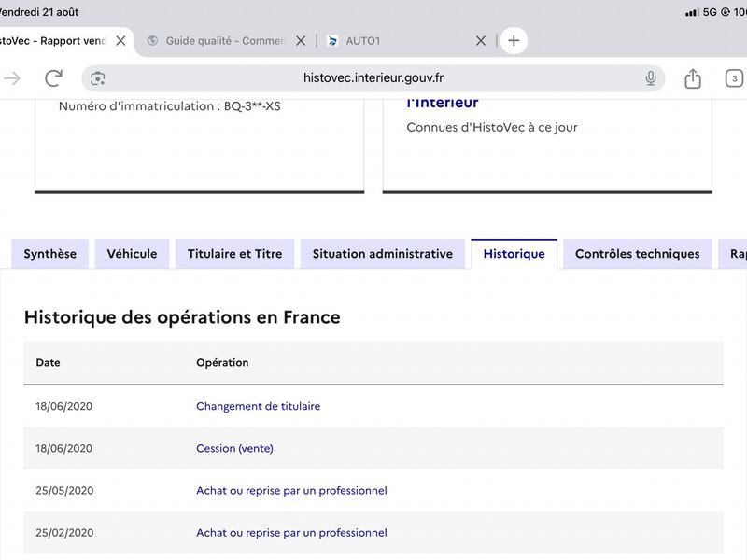Tap the microphone voice search icon
This screenshot has height=560, width=747.
click(x=650, y=78)
